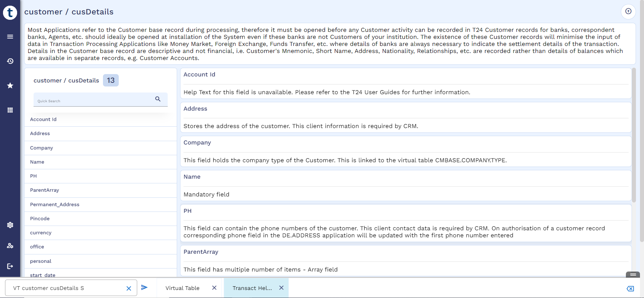The height and width of the screenshot is (298, 644).
Task: Send the command with arrow icon
Action: pyautogui.click(x=144, y=287)
